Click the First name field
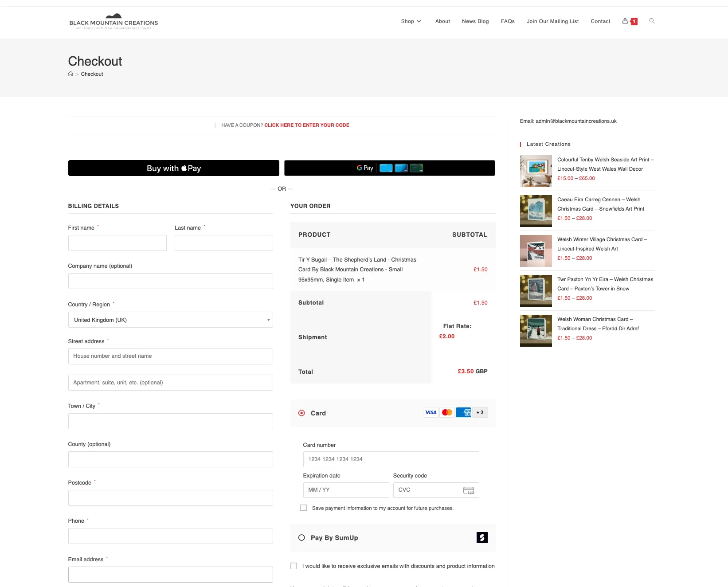 117,243
